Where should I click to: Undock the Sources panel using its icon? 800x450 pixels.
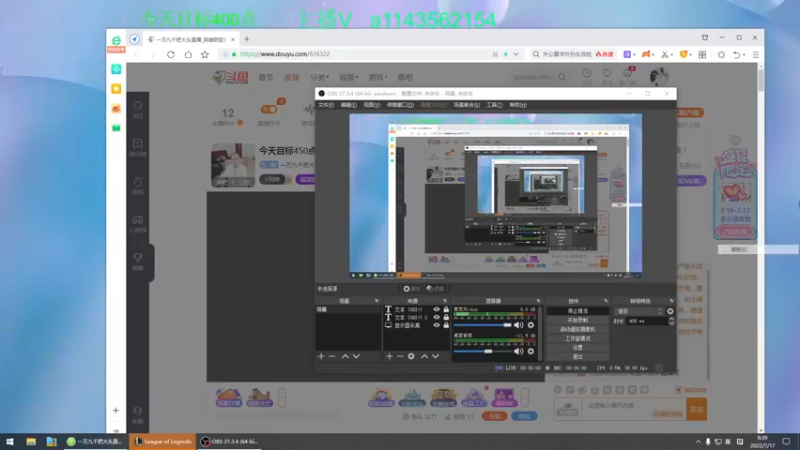coord(445,301)
